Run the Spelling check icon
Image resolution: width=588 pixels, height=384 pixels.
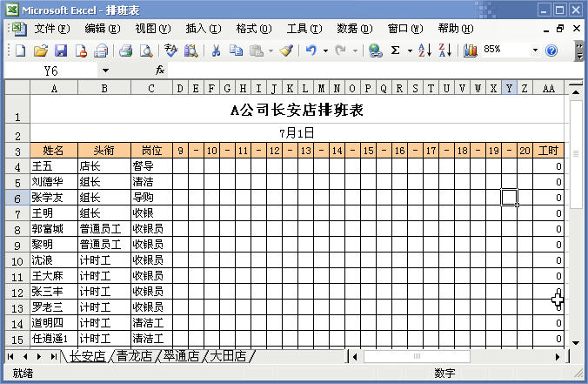(170, 51)
